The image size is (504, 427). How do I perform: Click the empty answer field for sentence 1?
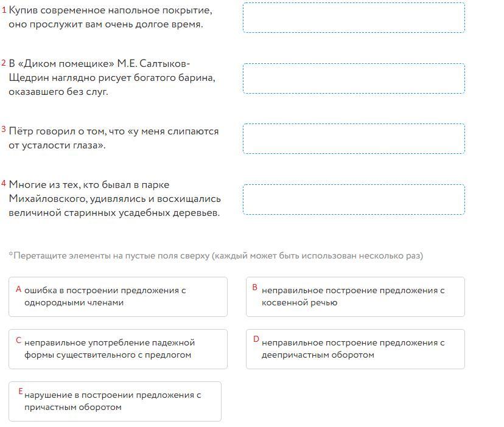[354, 18]
